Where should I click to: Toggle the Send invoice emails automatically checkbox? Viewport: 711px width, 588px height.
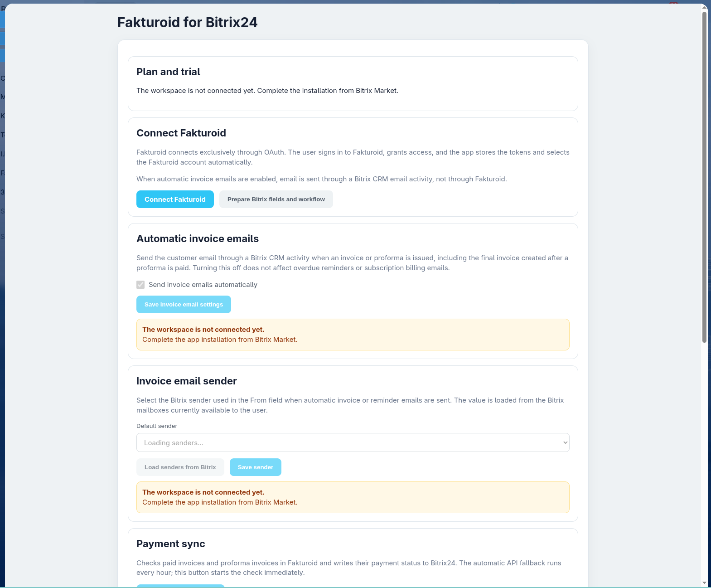pos(140,285)
